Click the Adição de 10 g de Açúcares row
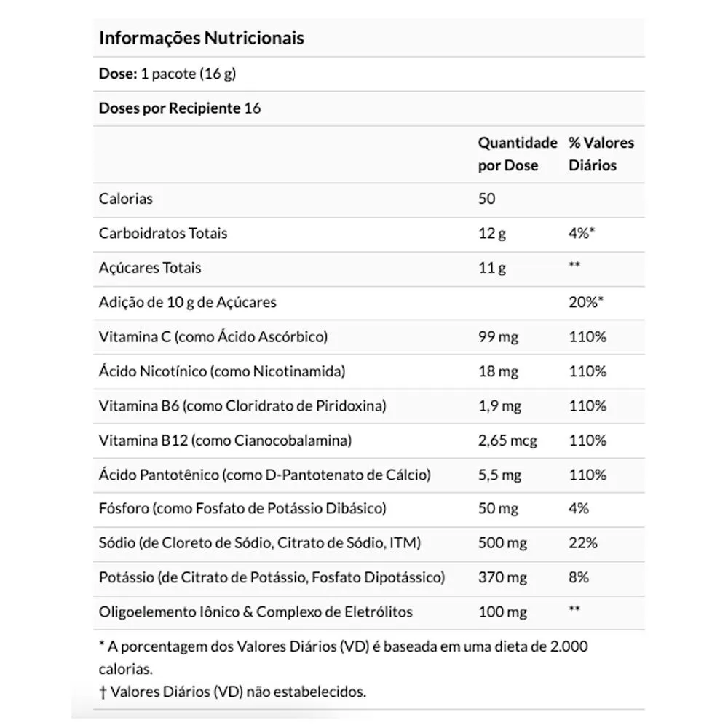Image resolution: width=728 pixels, height=728 pixels. [368, 303]
